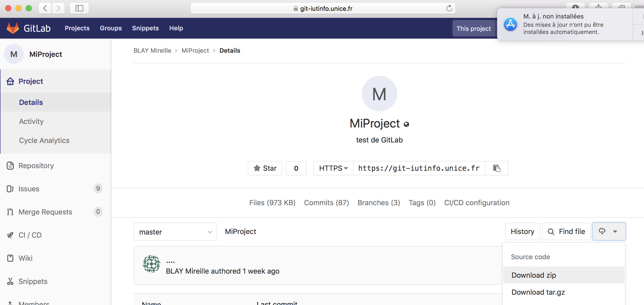This screenshot has height=305, width=644.
Task: Open Repository section via its sidebar icon
Action: (x=10, y=166)
